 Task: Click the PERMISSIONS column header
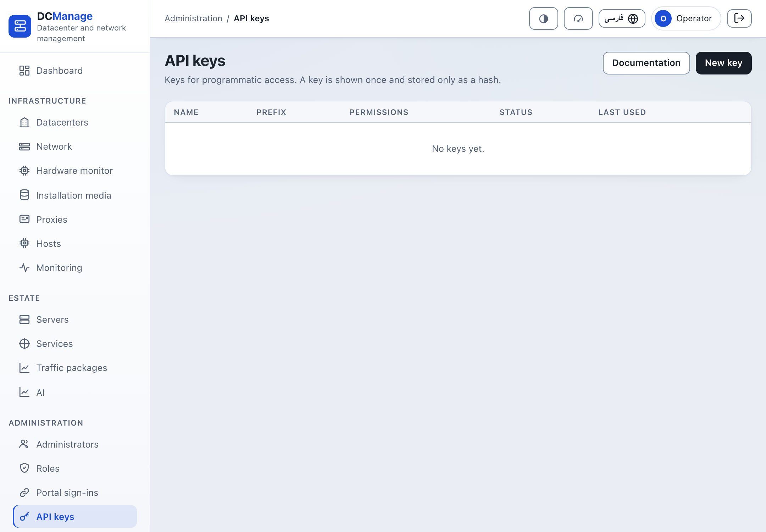pyautogui.click(x=379, y=112)
